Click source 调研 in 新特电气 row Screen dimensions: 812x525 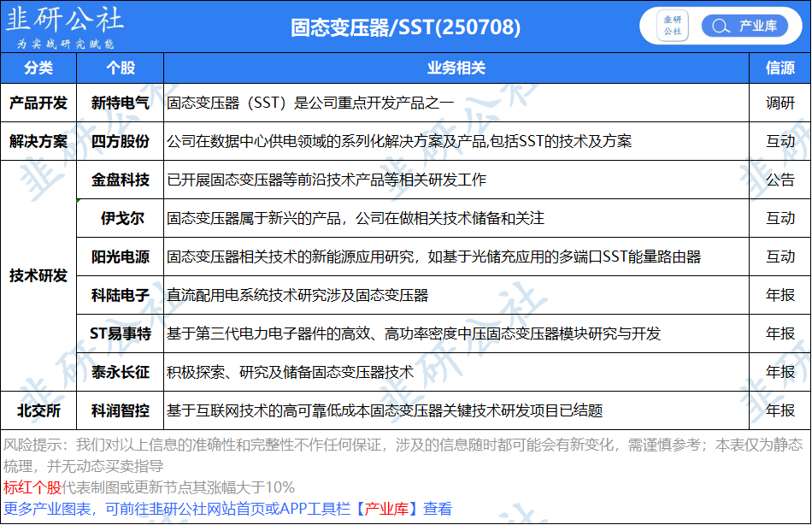[780, 103]
